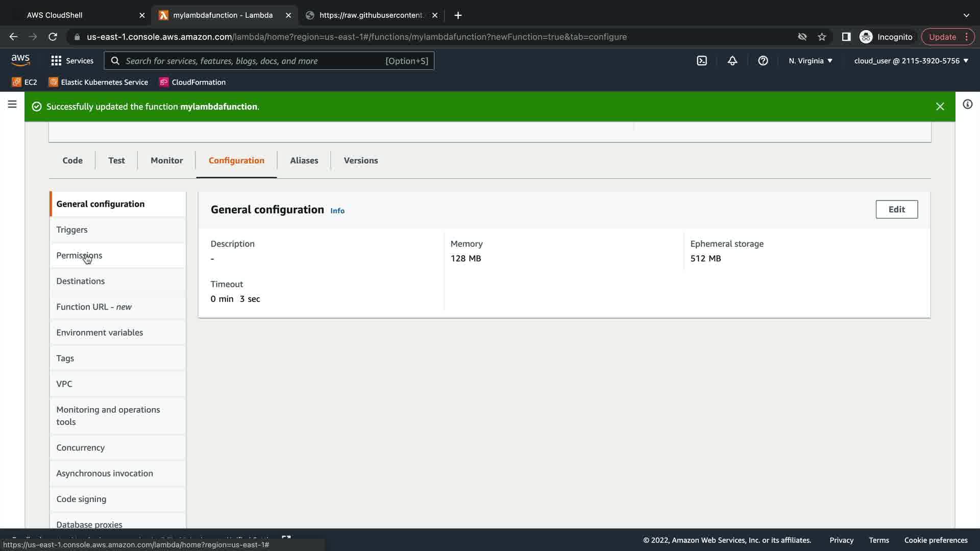
Task: Switch to the Versions tab
Action: click(x=360, y=160)
